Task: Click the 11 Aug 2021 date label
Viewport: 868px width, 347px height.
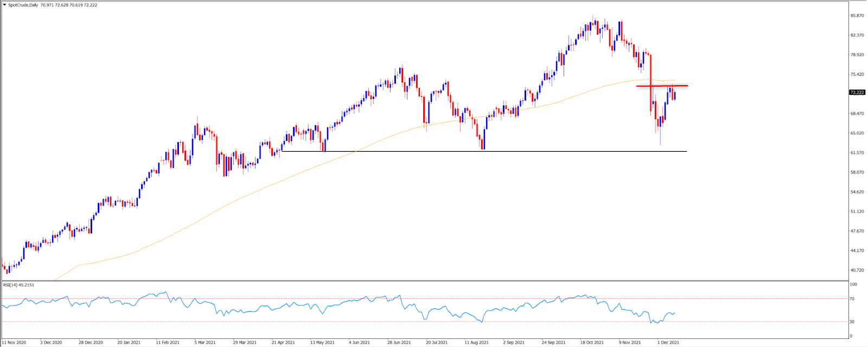Action: (476, 343)
